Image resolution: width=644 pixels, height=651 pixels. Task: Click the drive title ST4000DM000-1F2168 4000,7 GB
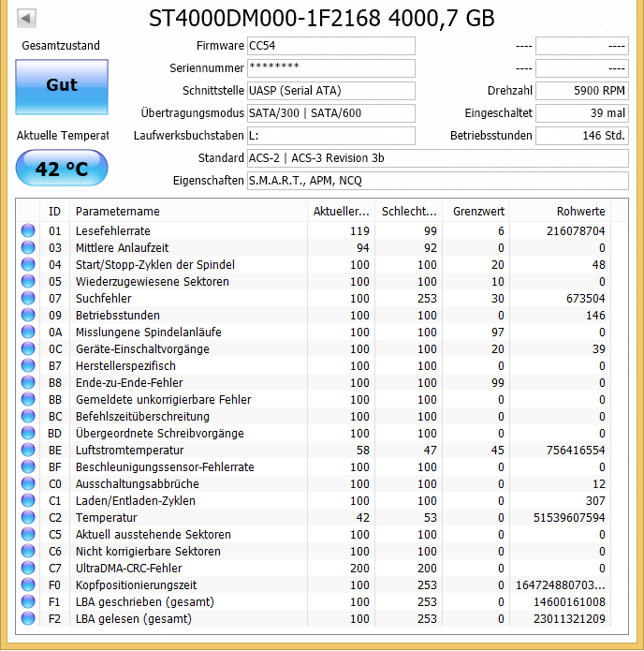click(x=322, y=19)
